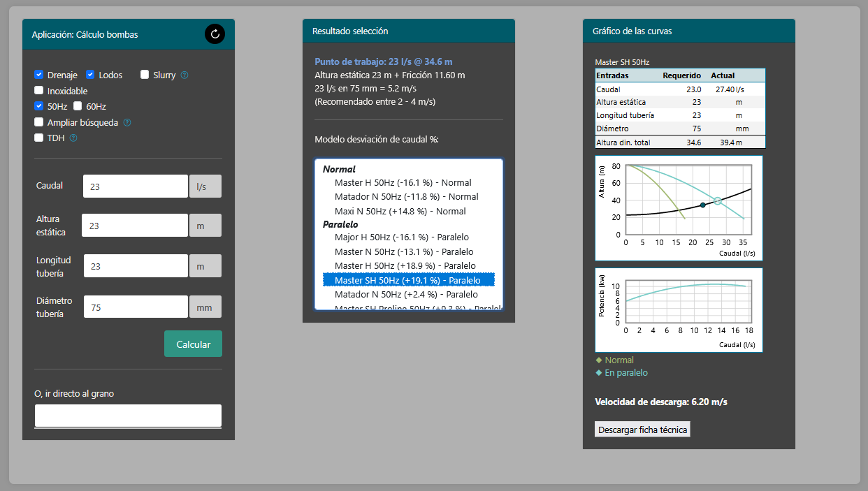
Task: Select Master H 50Hz (-16.1 %) Normal
Action: [x=403, y=183]
